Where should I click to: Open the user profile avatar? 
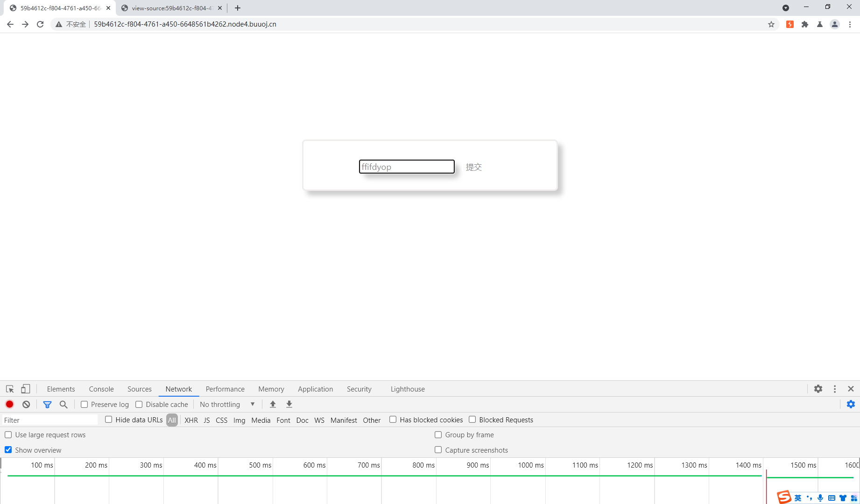(x=835, y=24)
